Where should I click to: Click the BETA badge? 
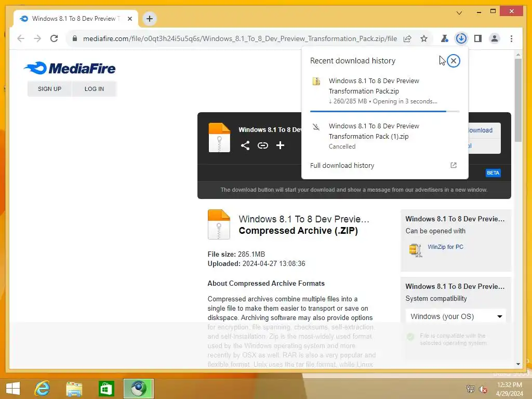[x=493, y=172]
